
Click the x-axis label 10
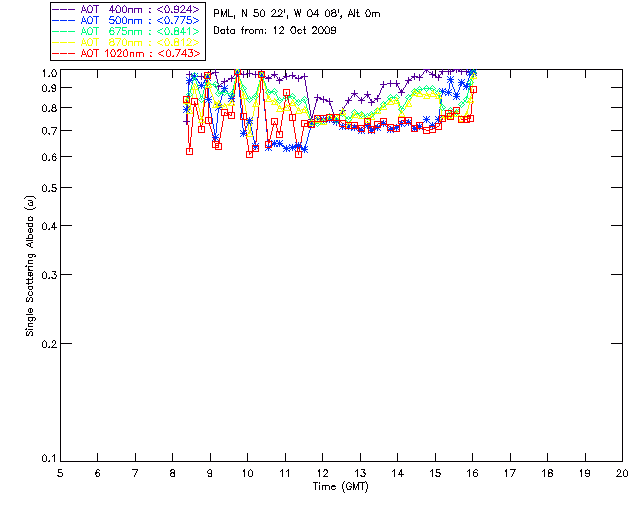[247, 473]
